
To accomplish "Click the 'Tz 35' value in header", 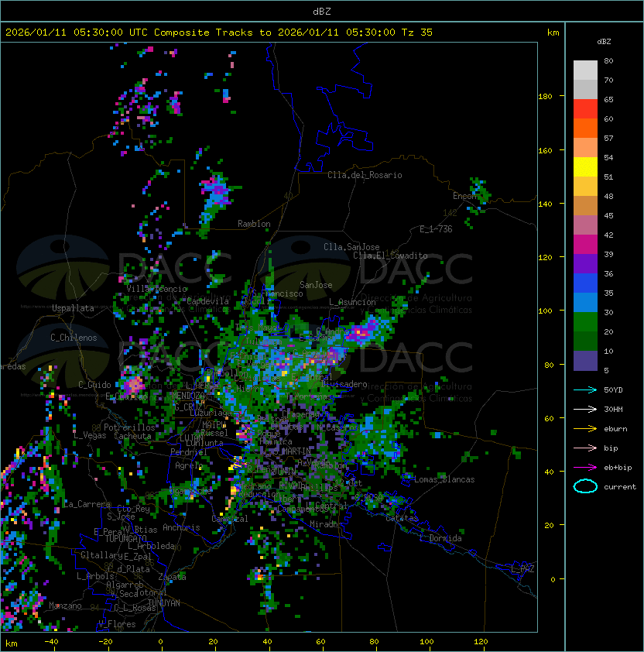I will (417, 33).
